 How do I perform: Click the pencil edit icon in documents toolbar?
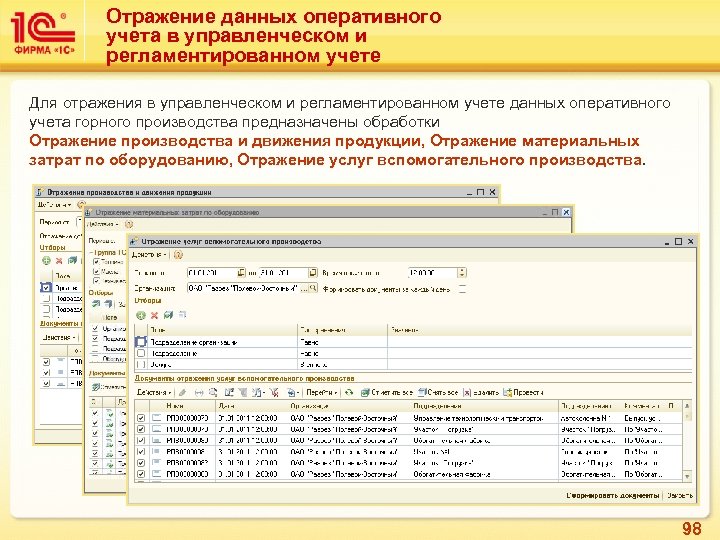pyautogui.click(x=183, y=392)
